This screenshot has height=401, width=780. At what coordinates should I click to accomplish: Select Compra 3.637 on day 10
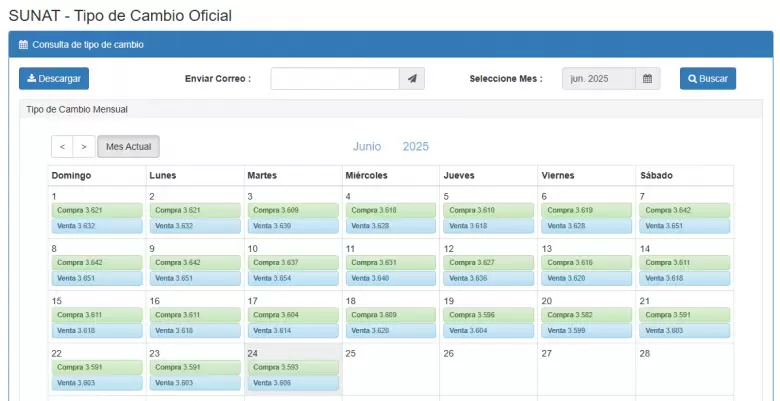pyautogui.click(x=293, y=263)
